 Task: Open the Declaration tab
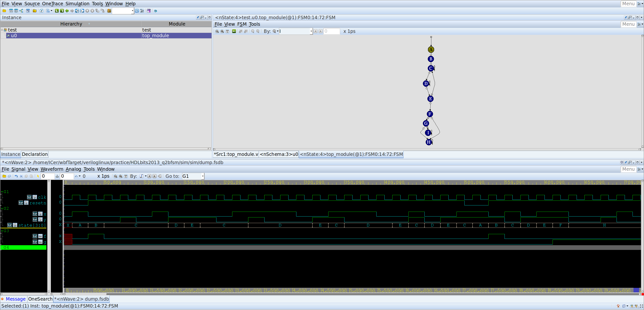(x=35, y=154)
